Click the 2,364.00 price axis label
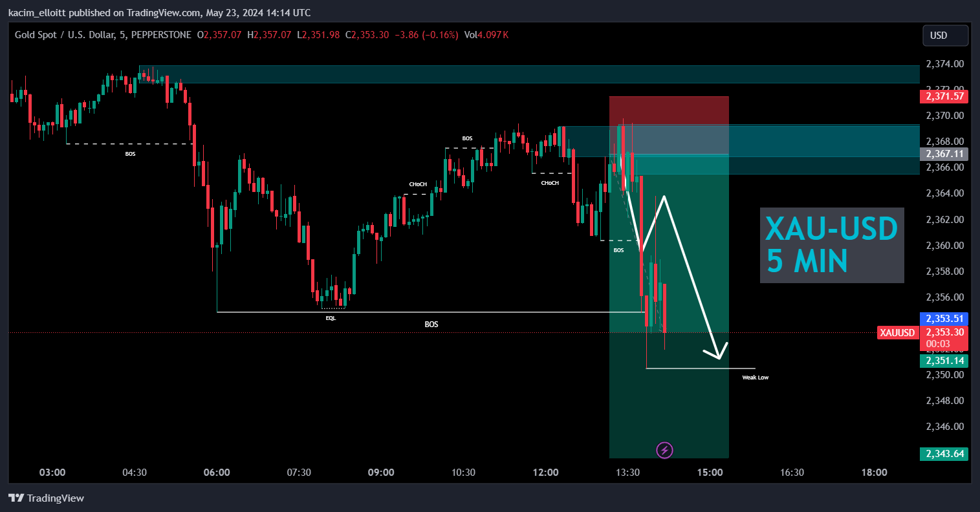 [x=944, y=193]
